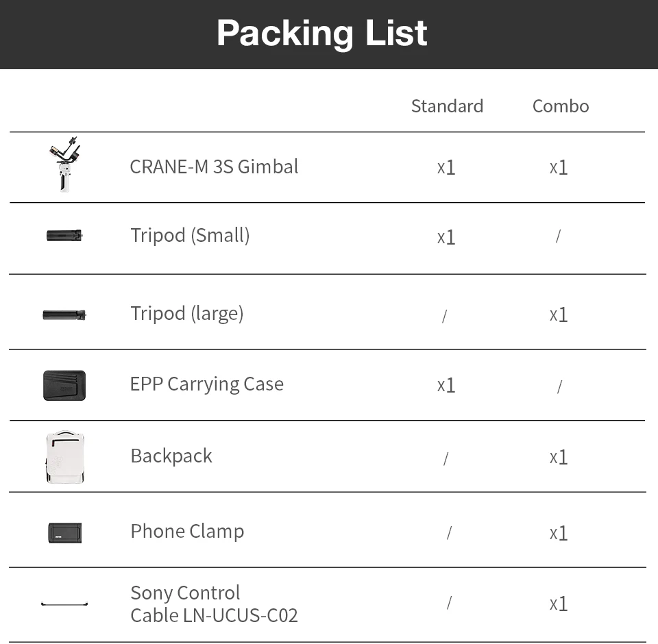Click the Standard x1 quantity for Tripod (Small)
Image resolution: width=658 pixels, height=644 pixels.
tap(446, 237)
